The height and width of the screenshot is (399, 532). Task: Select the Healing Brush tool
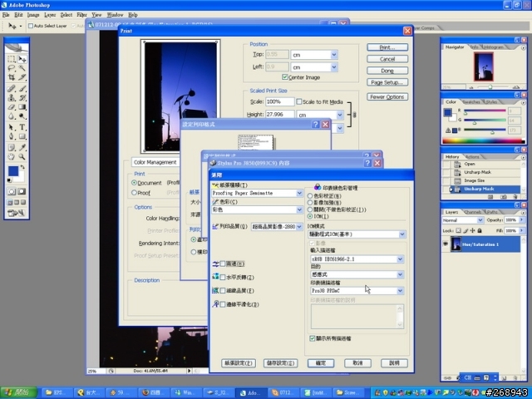pyautogui.click(x=11, y=89)
